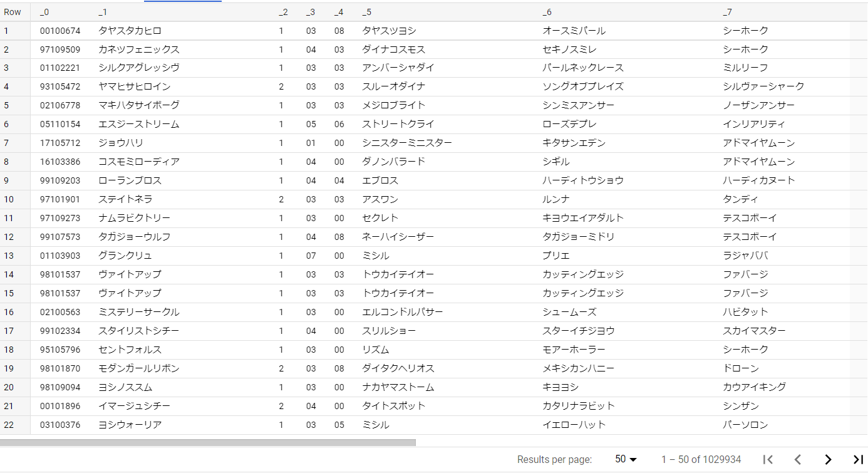Click the Row column header
Viewport: 868px width, 473px height.
click(13, 12)
